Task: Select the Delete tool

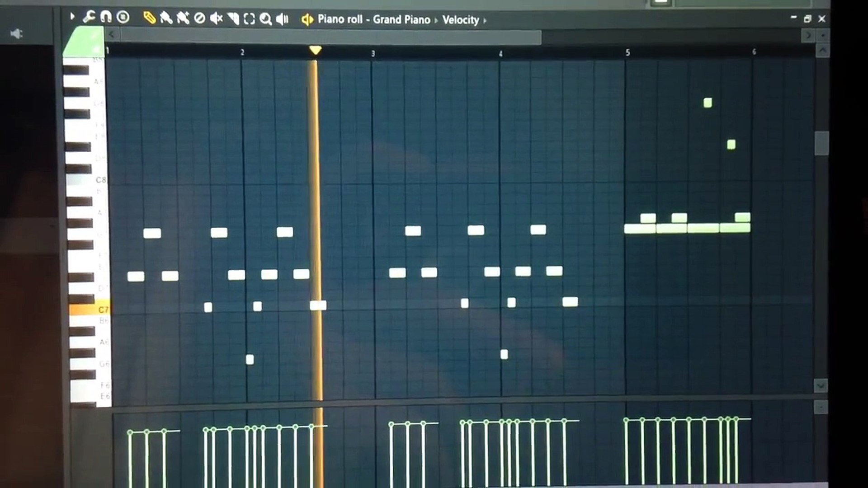Action: (x=199, y=19)
